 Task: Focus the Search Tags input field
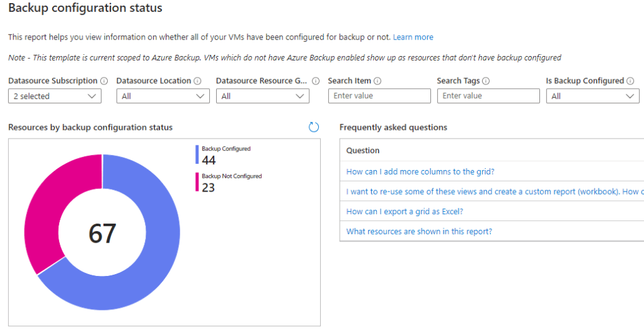pos(488,96)
